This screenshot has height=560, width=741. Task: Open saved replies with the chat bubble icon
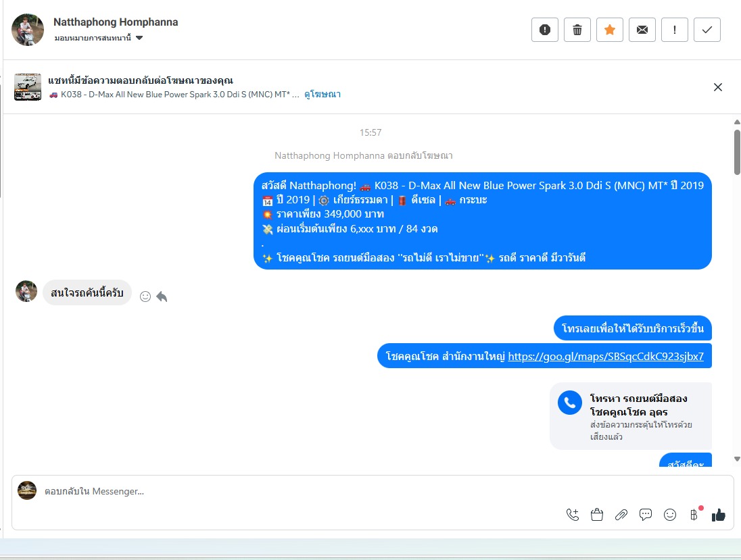[x=646, y=515]
